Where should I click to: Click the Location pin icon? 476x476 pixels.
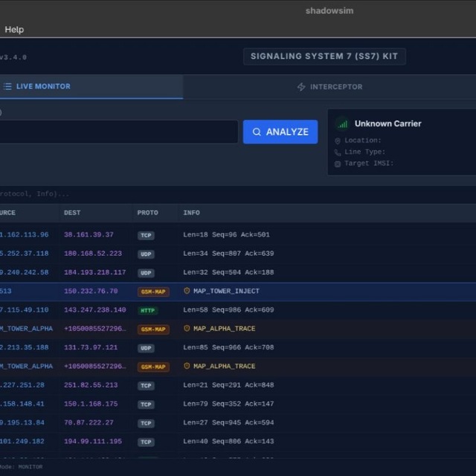pyautogui.click(x=337, y=141)
